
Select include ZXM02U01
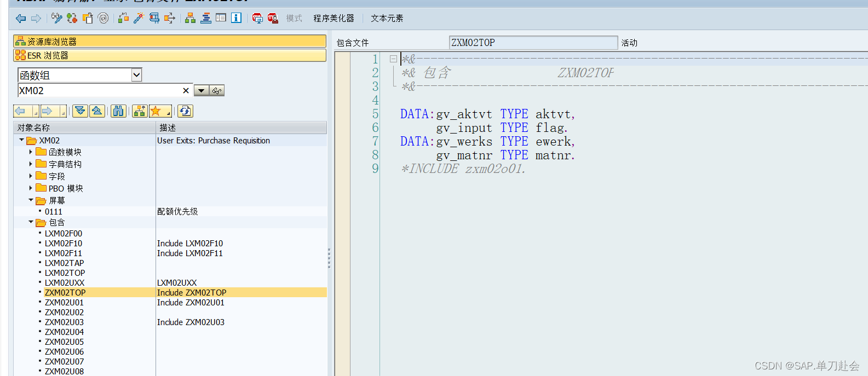65,303
